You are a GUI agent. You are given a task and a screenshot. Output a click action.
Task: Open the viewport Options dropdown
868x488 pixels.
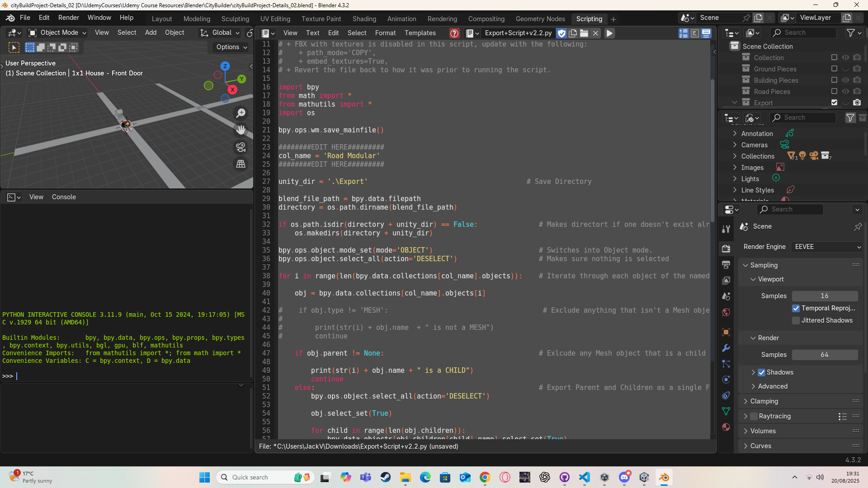pos(231,47)
